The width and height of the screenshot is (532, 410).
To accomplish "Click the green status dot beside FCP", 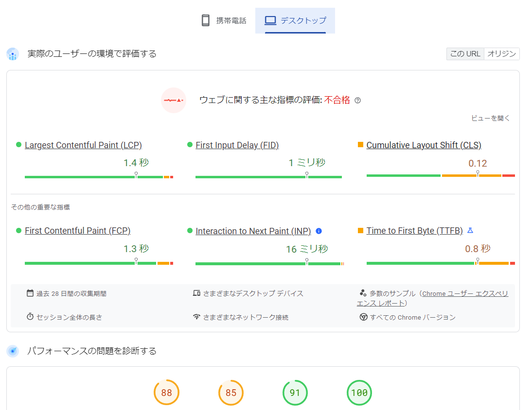I will (18, 230).
